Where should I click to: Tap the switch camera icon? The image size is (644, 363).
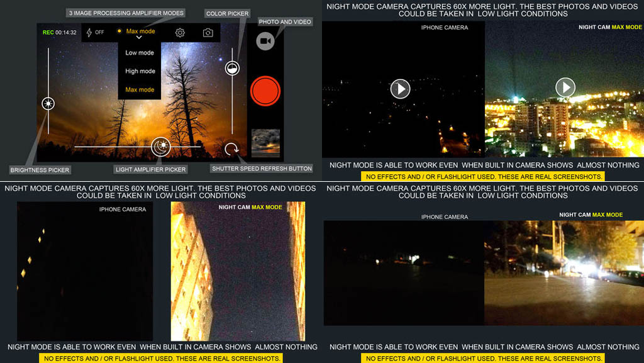pyautogui.click(x=208, y=33)
